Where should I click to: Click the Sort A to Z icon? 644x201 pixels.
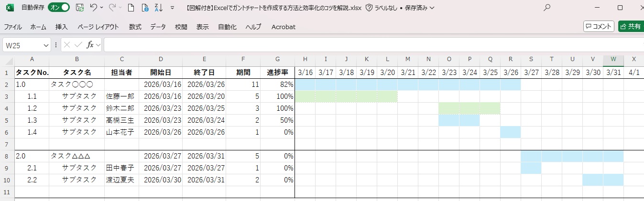point(159,8)
